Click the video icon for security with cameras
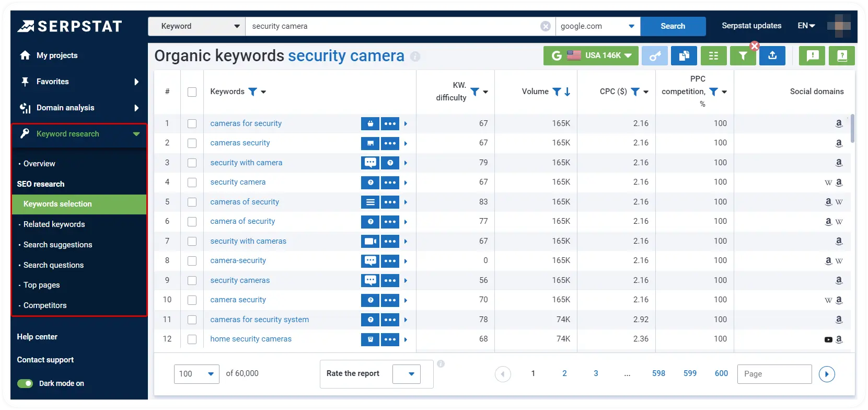Screen dimensions: 868x410 pos(371,241)
